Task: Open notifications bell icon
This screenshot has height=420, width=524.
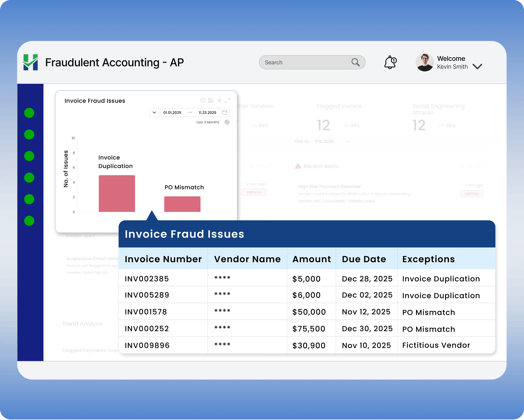Action: pyautogui.click(x=390, y=62)
